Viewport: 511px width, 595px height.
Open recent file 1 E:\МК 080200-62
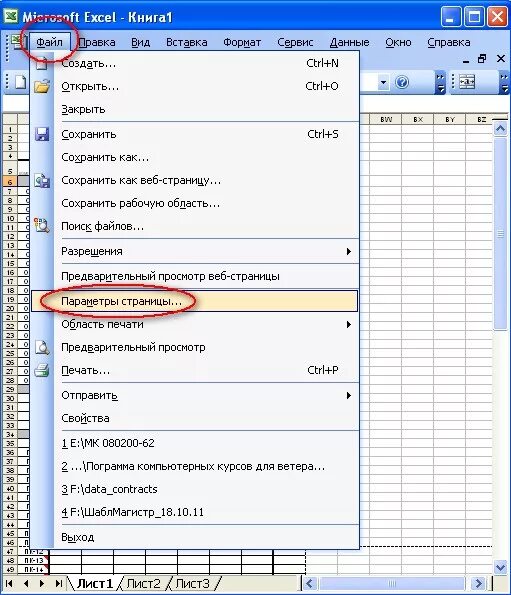click(x=195, y=443)
